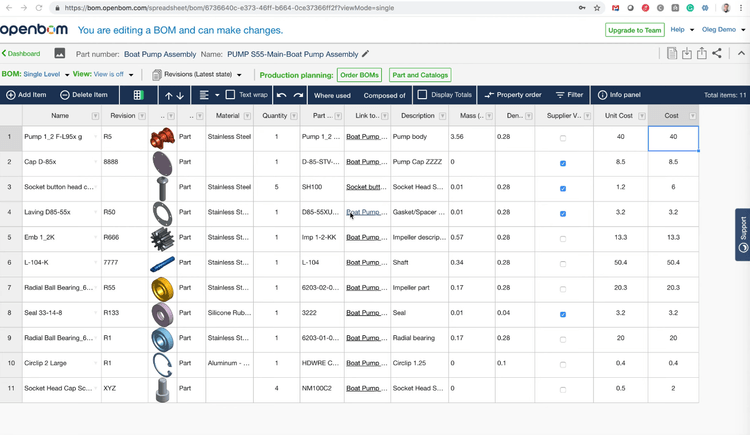
Task: Undo the last change
Action: (282, 95)
